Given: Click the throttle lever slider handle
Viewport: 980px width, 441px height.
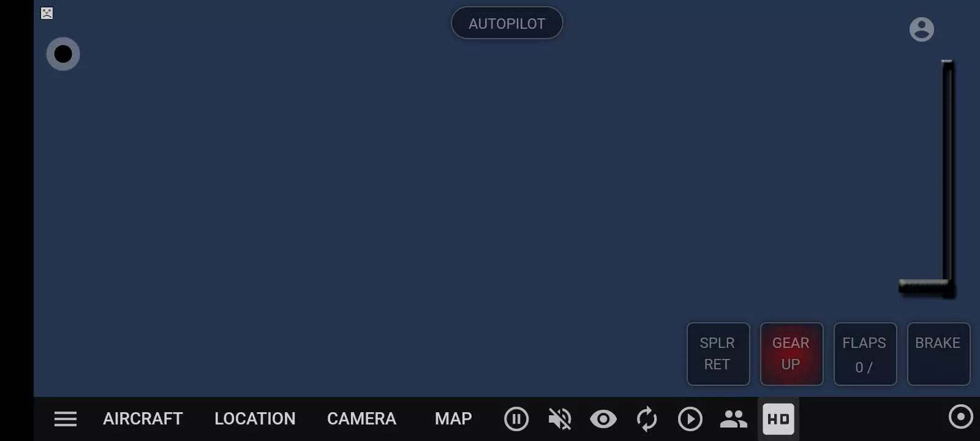Looking at the screenshot, I should point(926,287).
